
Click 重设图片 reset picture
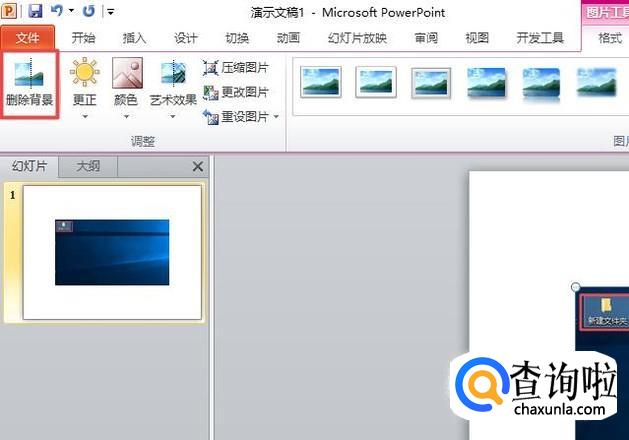[x=236, y=117]
